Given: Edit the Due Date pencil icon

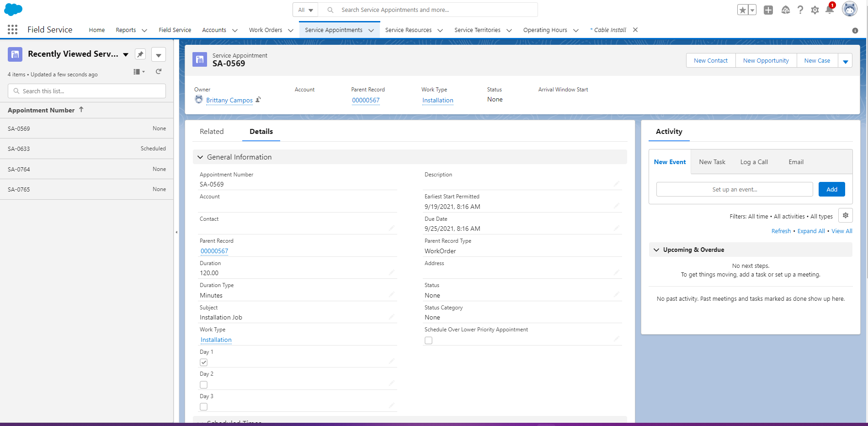Looking at the screenshot, I should tap(617, 228).
